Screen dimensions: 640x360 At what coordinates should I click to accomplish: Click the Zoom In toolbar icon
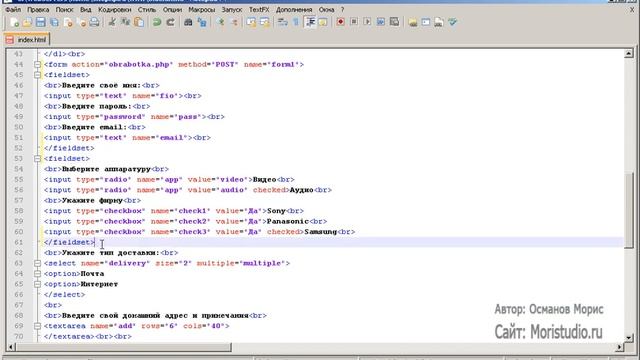[x=220, y=22]
